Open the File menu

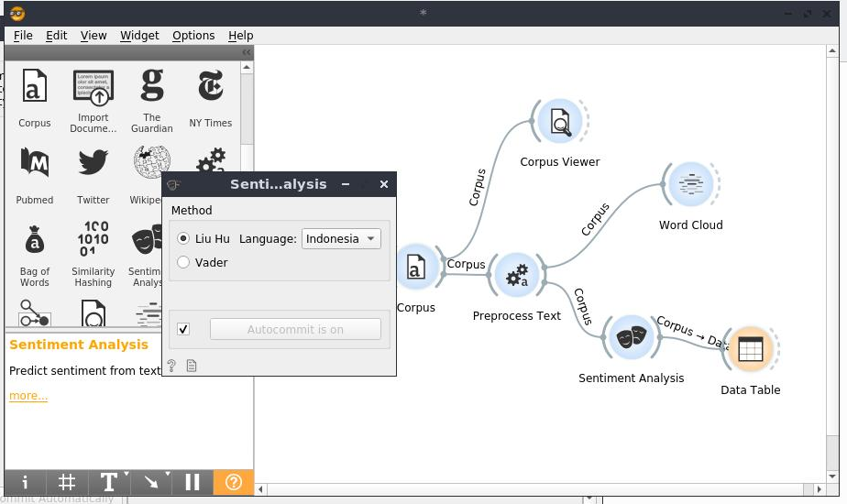click(x=23, y=36)
